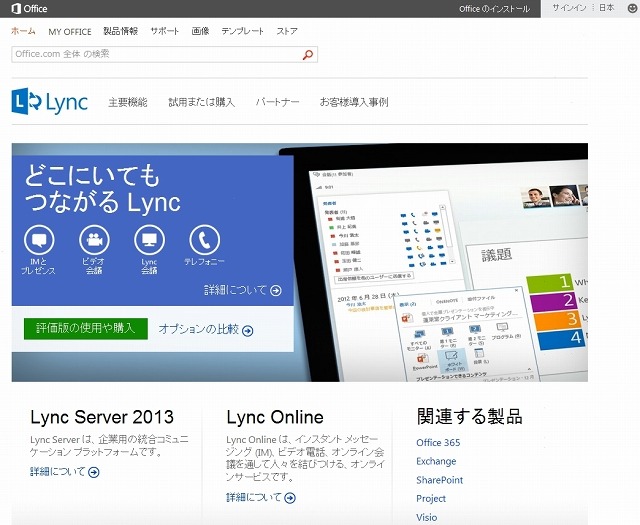Viewport: 640px width, 525px height.
Task: Open the サポート menu
Action: coord(164,31)
